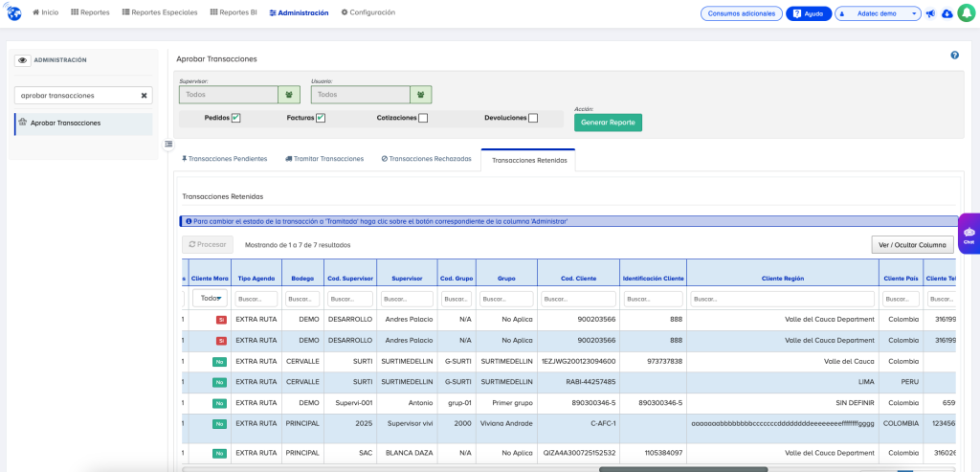Open the Reportes Especiales menu
Screen dimensions: 980x472
[x=160, y=12]
